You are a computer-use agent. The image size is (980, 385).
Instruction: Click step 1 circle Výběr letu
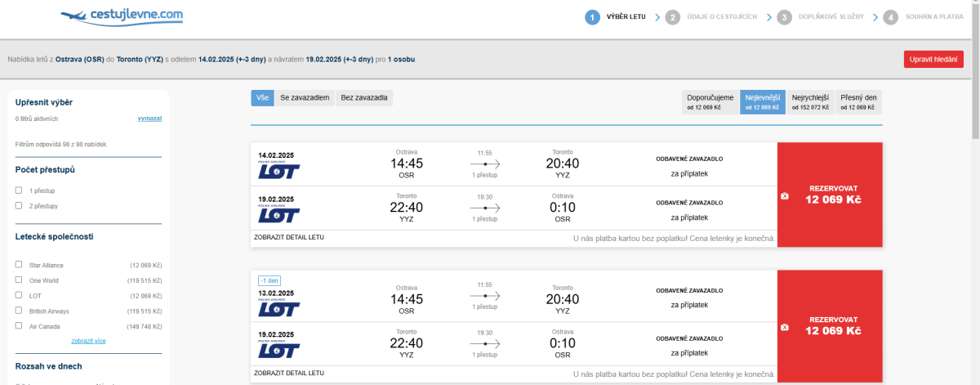click(592, 17)
